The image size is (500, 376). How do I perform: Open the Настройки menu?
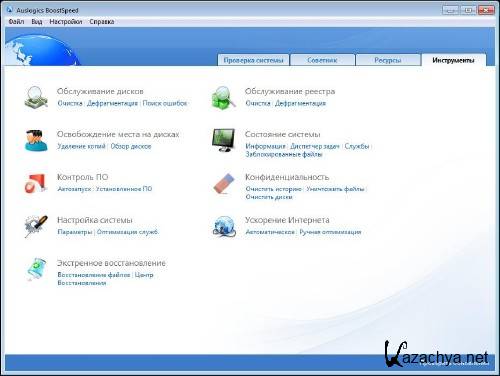coord(66,22)
